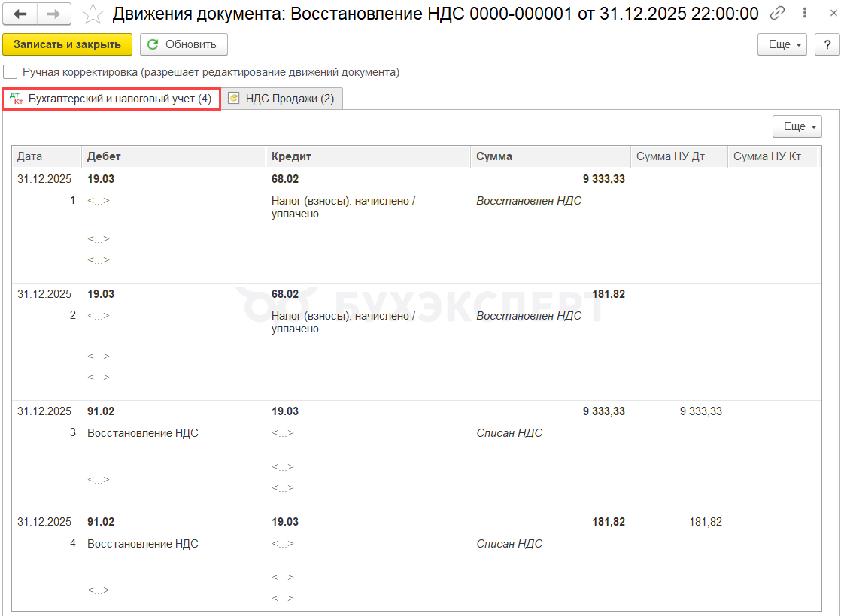Select credit account 68.02 in entry 2
The width and height of the screenshot is (844, 616).
pos(285,294)
